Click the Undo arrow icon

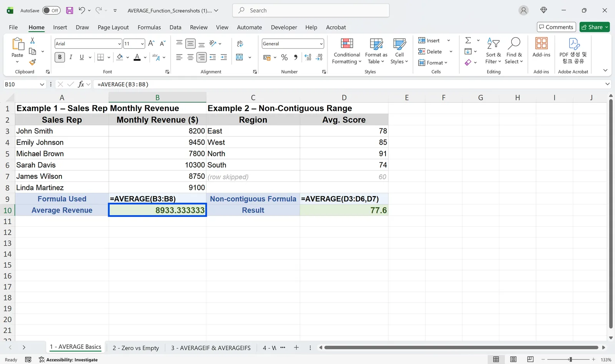pos(81,10)
